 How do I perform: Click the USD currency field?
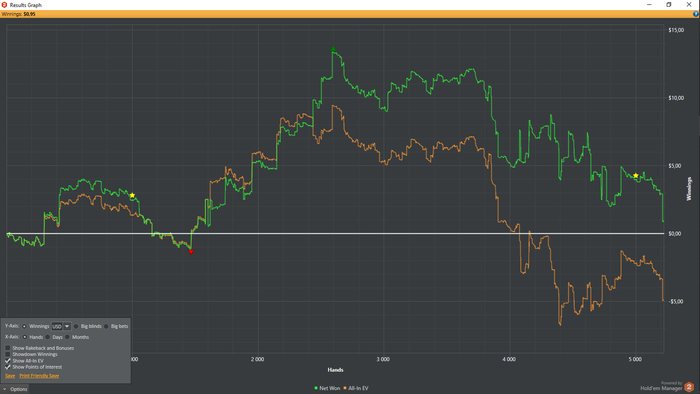point(57,326)
